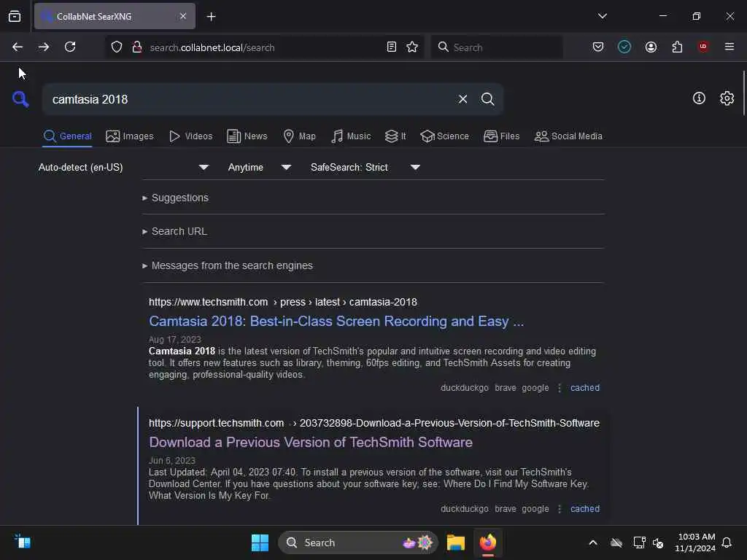Toggle reader view icon in address bar
This screenshot has width=747, height=560.
click(x=392, y=47)
